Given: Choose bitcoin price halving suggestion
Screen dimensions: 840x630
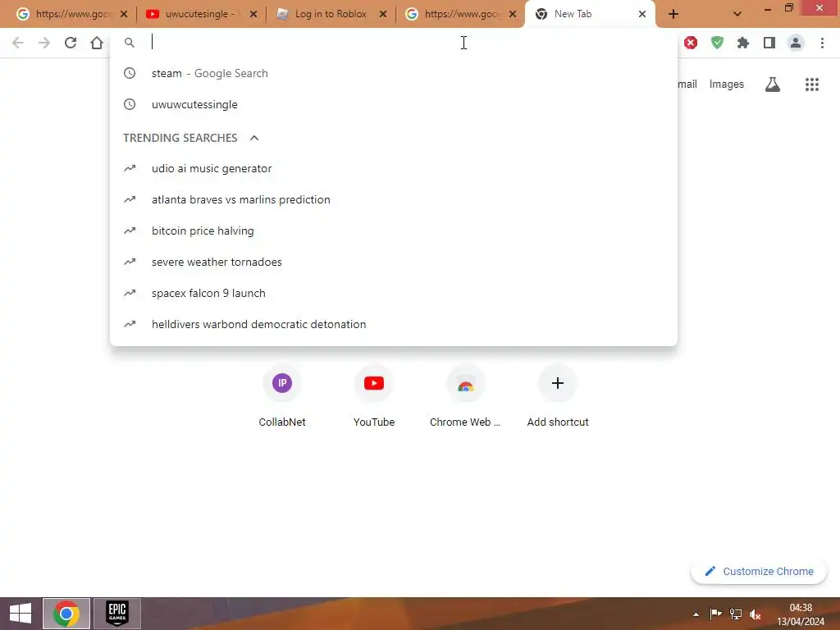Looking at the screenshot, I should pyautogui.click(x=393, y=231).
